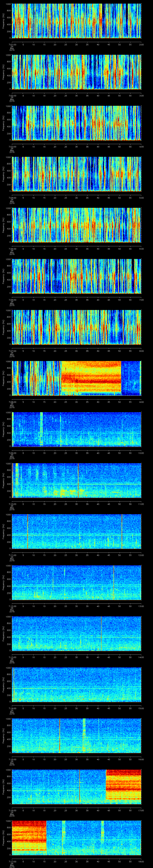Screen dimensions: 153x868
Task: Click the 7:10:00 start time label
Action: point(12,504)
